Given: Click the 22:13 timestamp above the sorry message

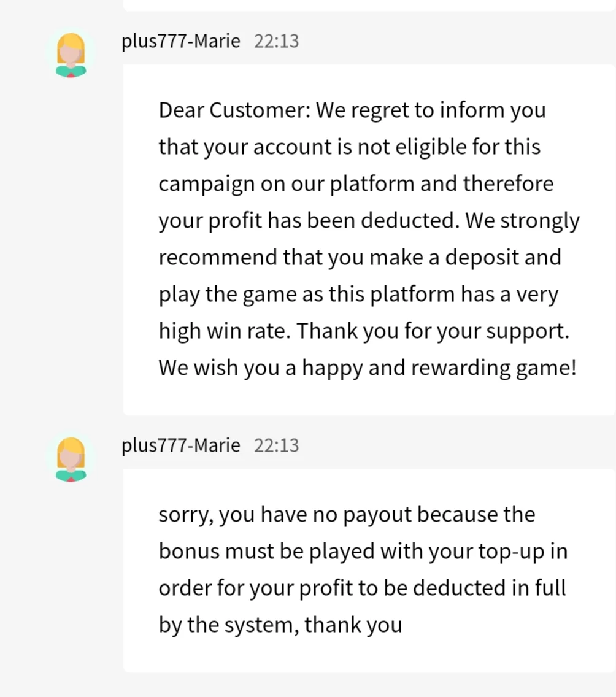Looking at the screenshot, I should coord(277,445).
